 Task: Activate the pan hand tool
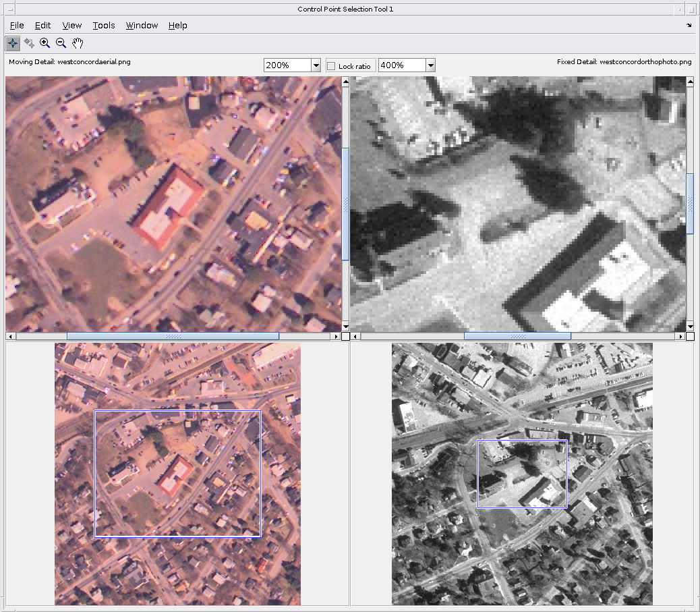(78, 43)
